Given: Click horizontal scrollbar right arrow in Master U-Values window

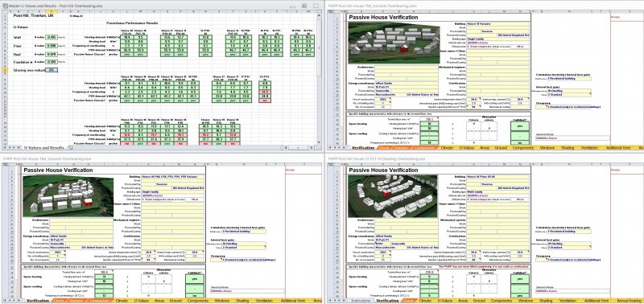Looking at the screenshot, I should (312, 148).
